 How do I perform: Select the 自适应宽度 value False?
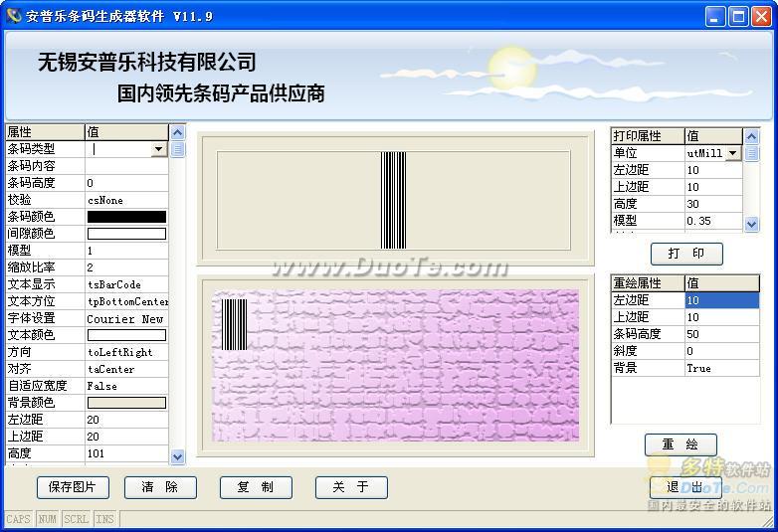click(126, 386)
